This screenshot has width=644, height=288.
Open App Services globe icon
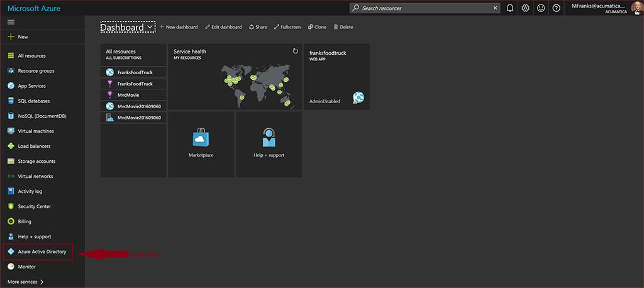11,86
